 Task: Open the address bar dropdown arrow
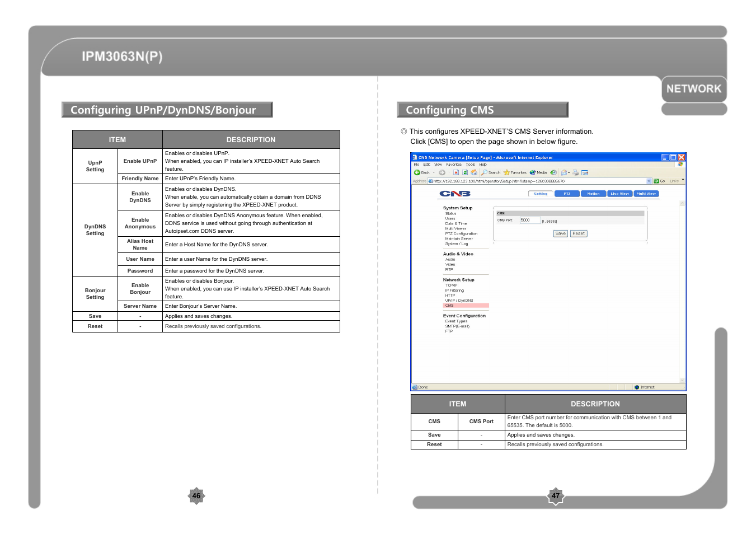pos(649,181)
